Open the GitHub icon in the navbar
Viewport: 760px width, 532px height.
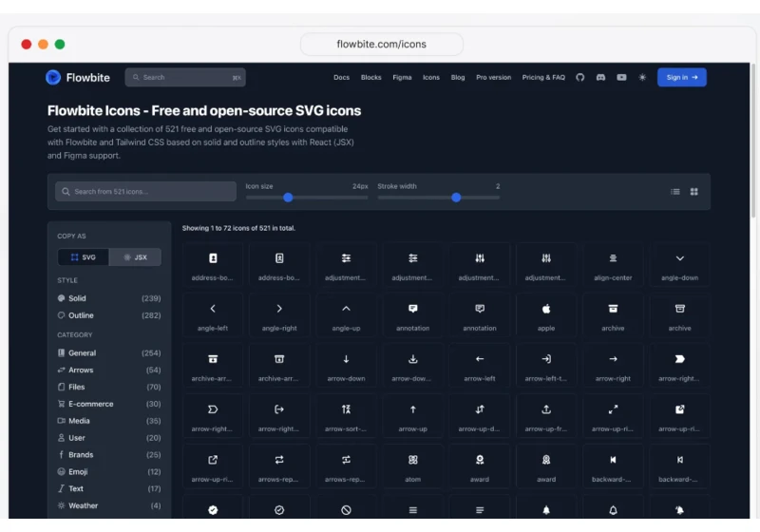[579, 78]
